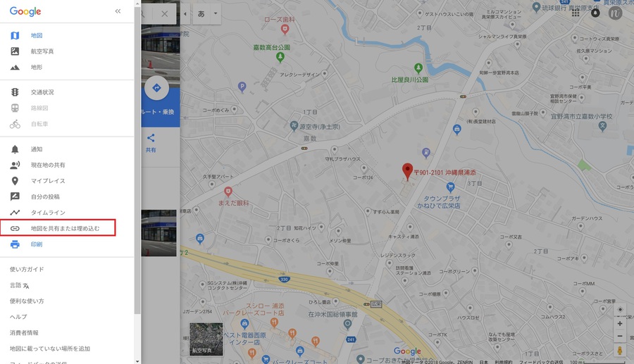Open the 言語 language setting
The width and height of the screenshot is (634, 364).
pyautogui.click(x=20, y=286)
